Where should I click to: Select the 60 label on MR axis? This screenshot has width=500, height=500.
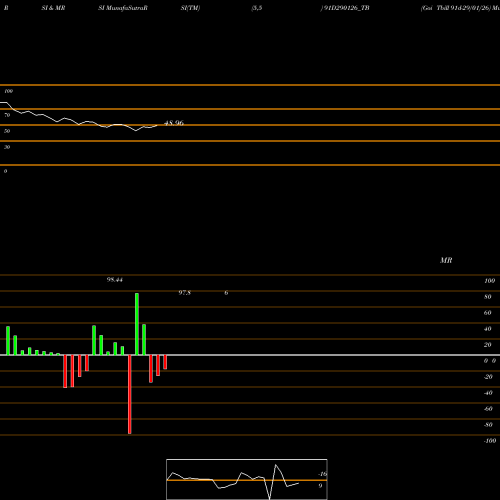(488, 313)
